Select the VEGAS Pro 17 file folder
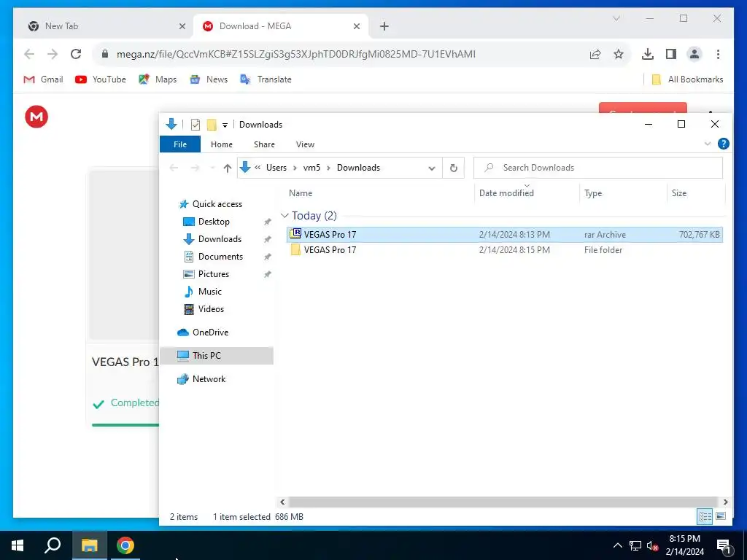The image size is (747, 560). pyautogui.click(x=505, y=250)
